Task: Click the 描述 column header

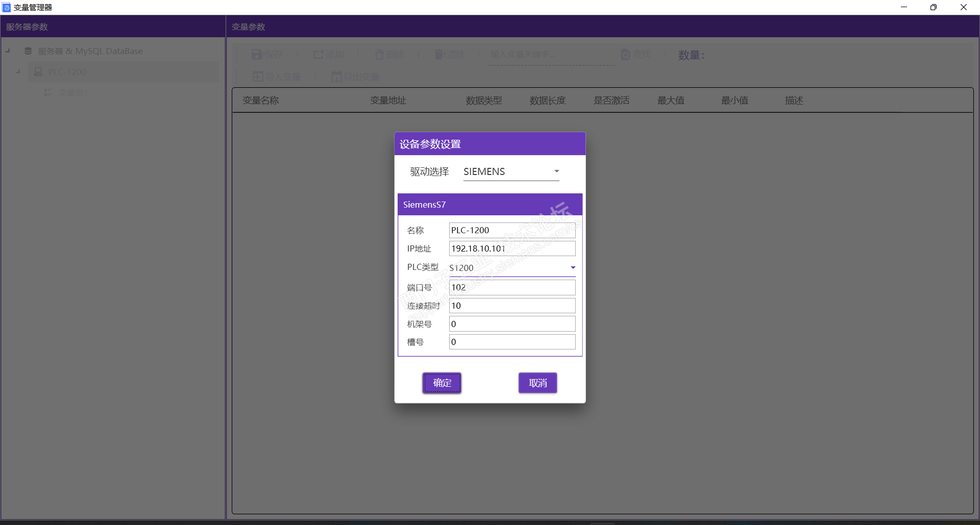Action: [794, 101]
